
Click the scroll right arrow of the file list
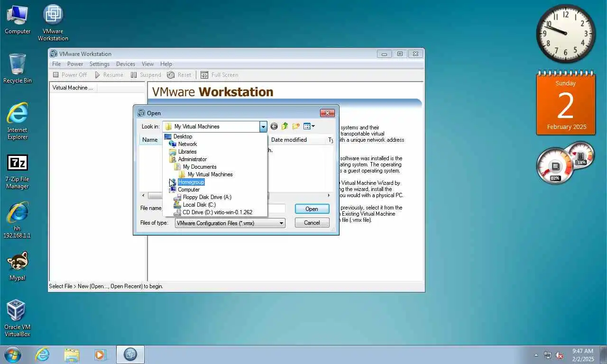click(x=329, y=195)
